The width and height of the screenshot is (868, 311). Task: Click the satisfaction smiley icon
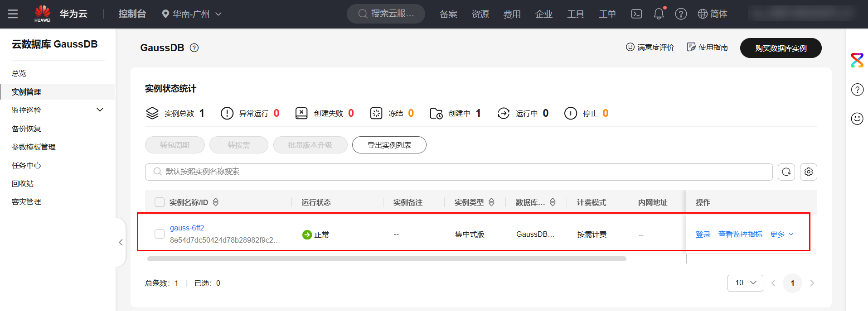coord(630,47)
